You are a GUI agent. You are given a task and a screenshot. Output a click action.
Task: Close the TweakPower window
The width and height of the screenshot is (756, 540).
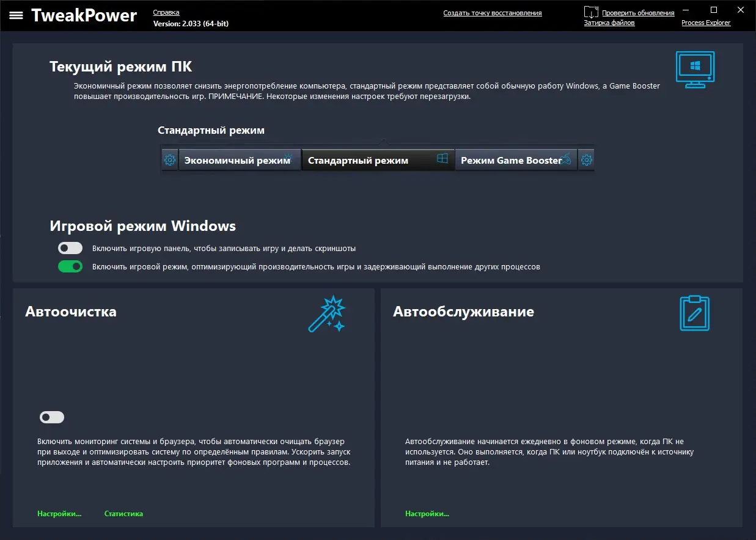tap(741, 10)
